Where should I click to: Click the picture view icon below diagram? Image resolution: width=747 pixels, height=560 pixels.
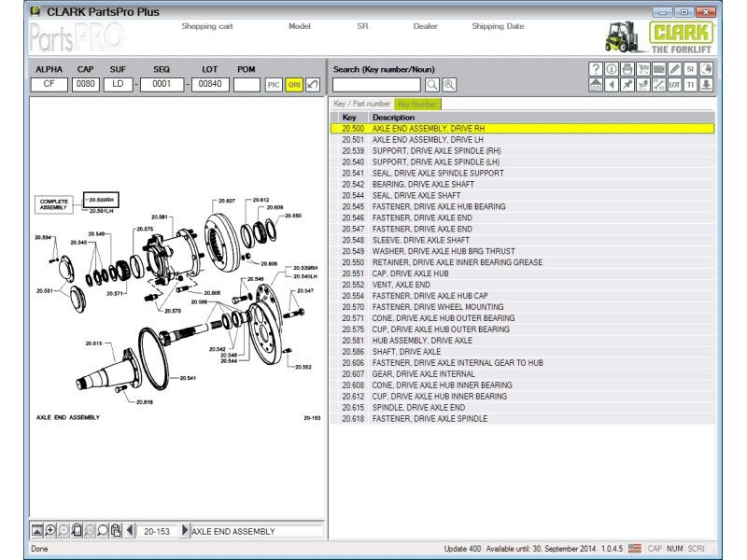coord(36,530)
